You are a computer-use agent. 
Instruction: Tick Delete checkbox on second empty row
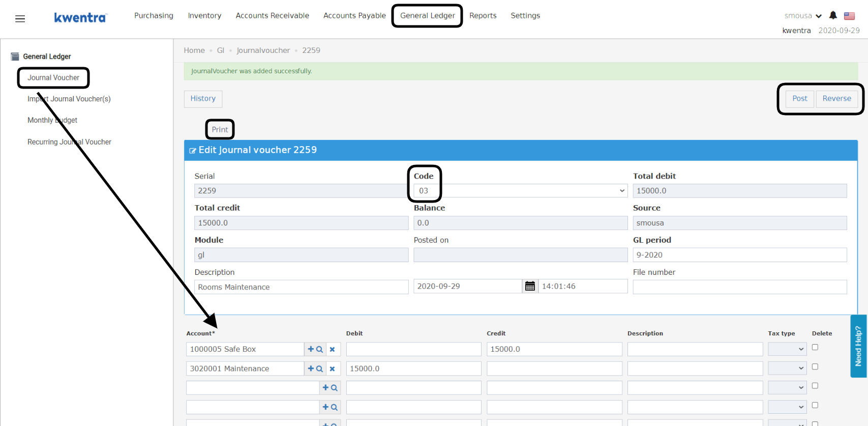(815, 405)
